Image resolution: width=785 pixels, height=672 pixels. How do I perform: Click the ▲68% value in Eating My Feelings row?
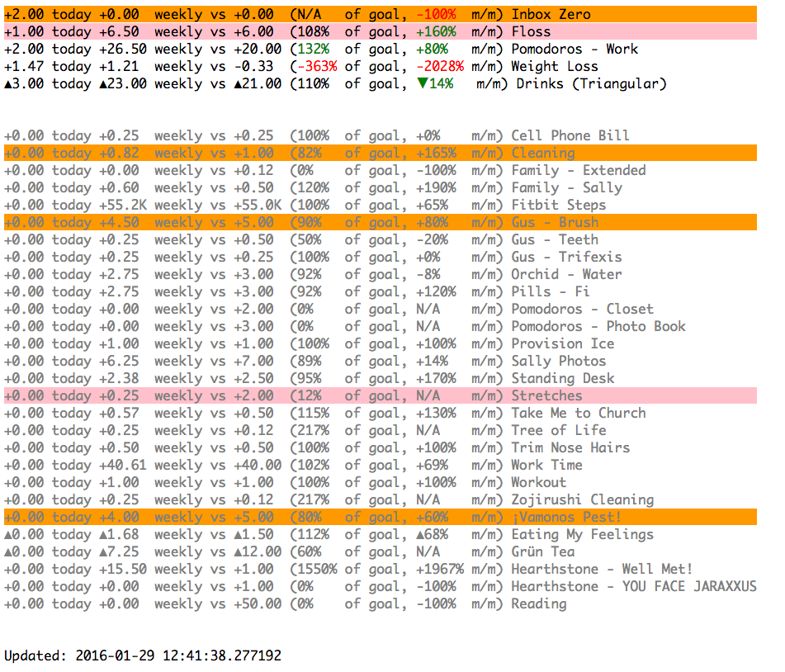[x=432, y=534]
